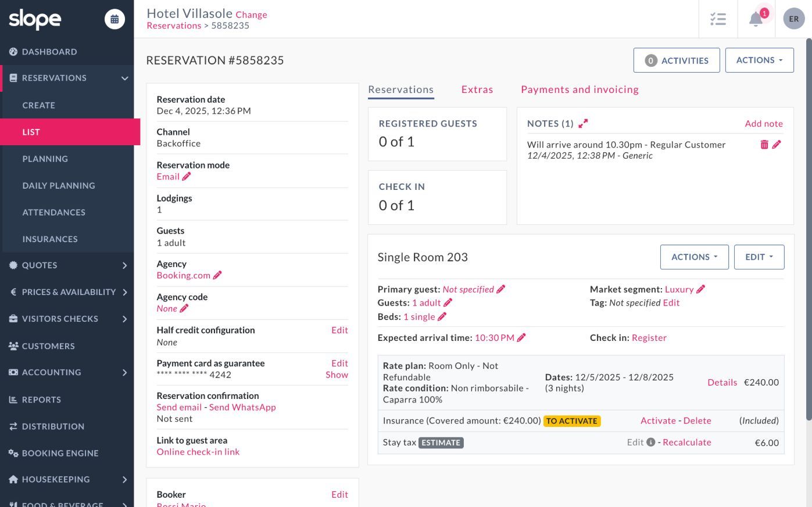The height and width of the screenshot is (507, 812).
Task: Open Payments and invoicing tab
Action: click(x=580, y=89)
